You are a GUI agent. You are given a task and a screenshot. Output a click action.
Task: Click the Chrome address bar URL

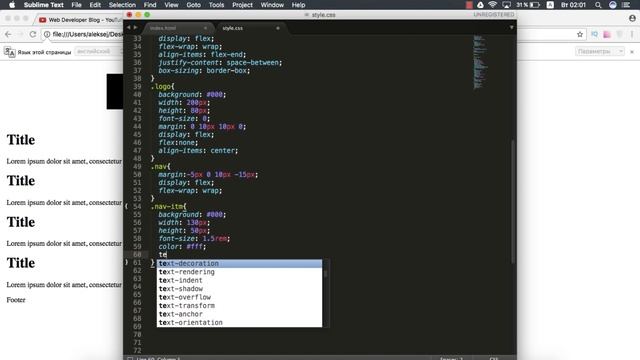87,34
